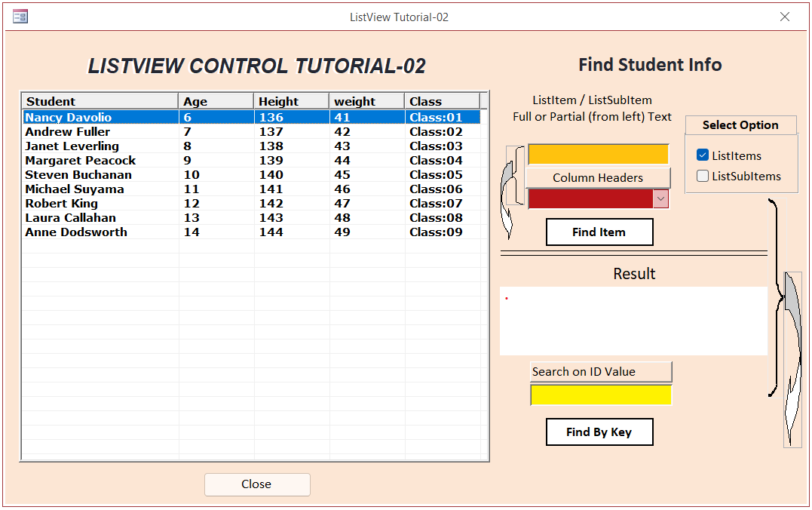The width and height of the screenshot is (812, 510).
Task: Toggle ListItems in Select Option panel
Action: pyautogui.click(x=703, y=155)
